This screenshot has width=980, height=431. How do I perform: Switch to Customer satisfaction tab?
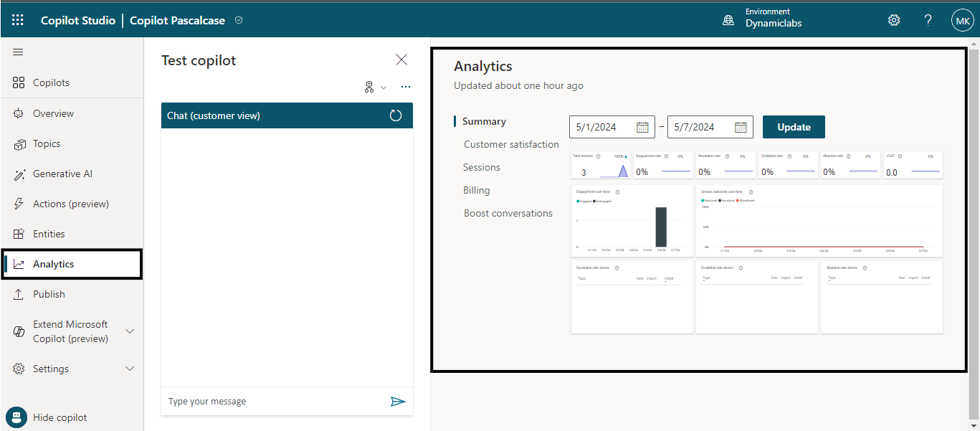[511, 144]
